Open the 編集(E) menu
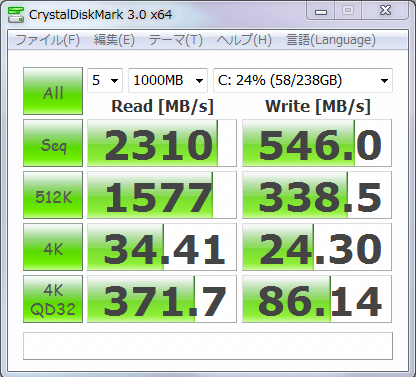 click(114, 40)
